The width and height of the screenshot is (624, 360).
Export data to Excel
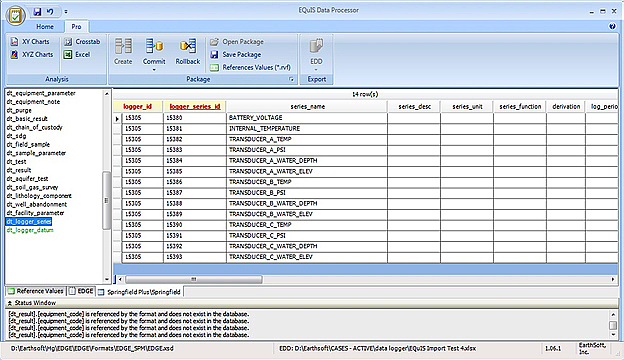[77, 54]
